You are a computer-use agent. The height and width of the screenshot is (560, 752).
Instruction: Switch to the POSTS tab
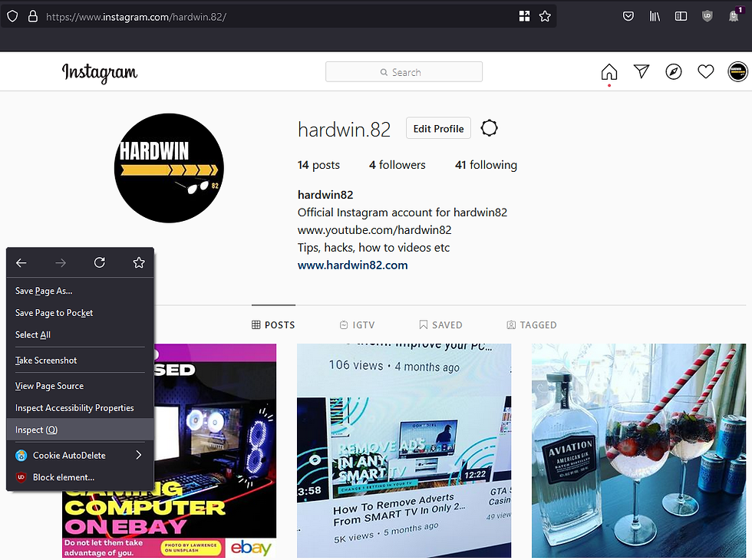273,324
